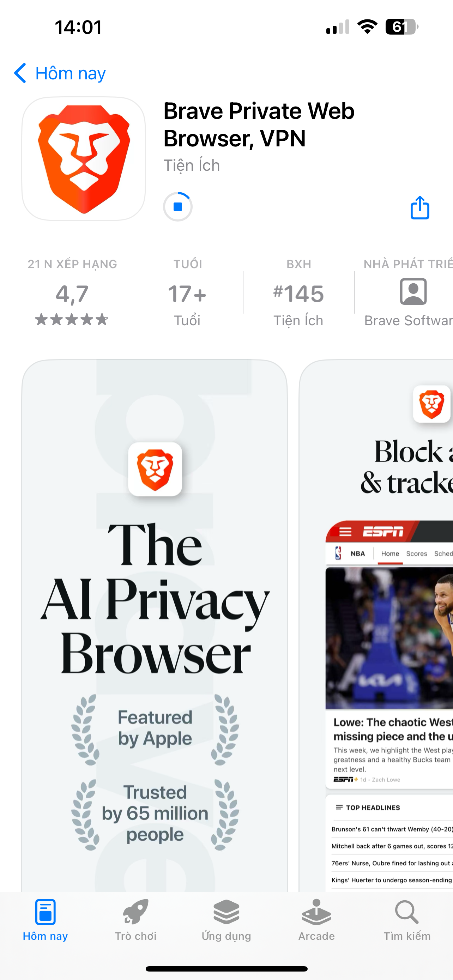Screen dimensions: 453x980
Task: Switch to the Ứng dụng tab
Action: point(226,920)
